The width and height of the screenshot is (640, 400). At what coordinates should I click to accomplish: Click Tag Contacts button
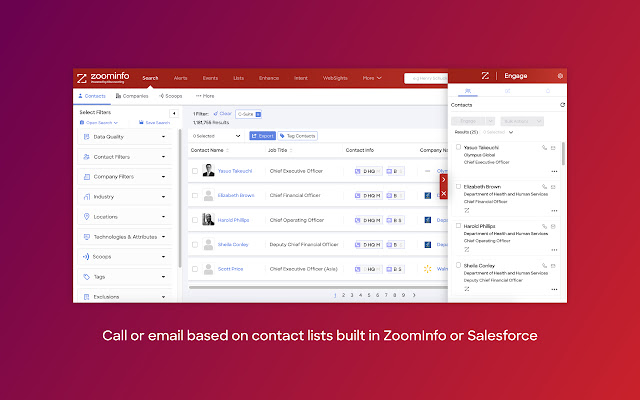click(x=298, y=136)
